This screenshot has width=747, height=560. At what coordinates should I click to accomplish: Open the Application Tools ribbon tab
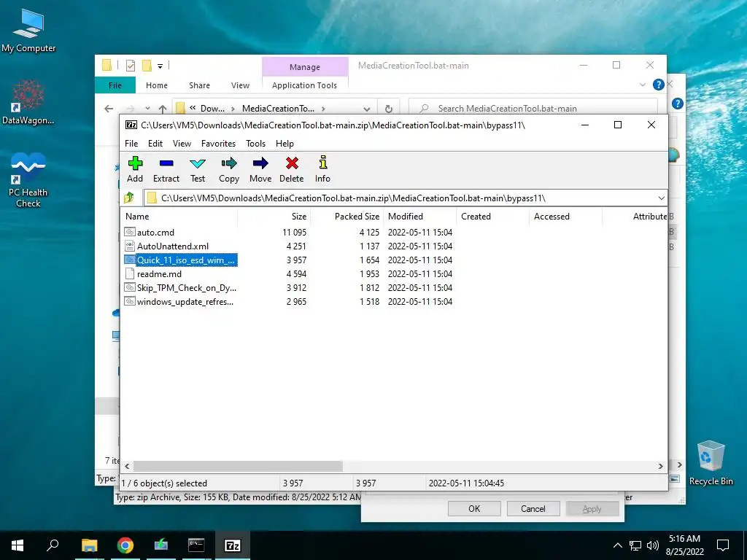tap(304, 85)
